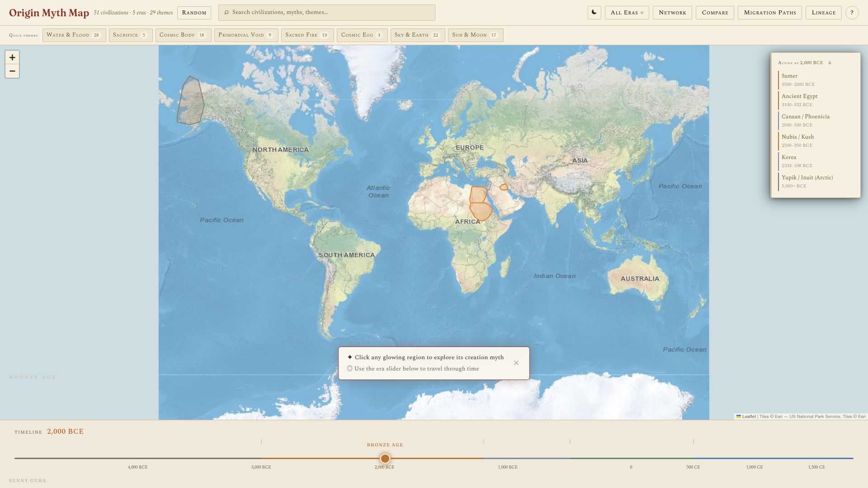Filter by the Sun & Moon theme
Screen dimensions: 868x488
[x=476, y=35]
